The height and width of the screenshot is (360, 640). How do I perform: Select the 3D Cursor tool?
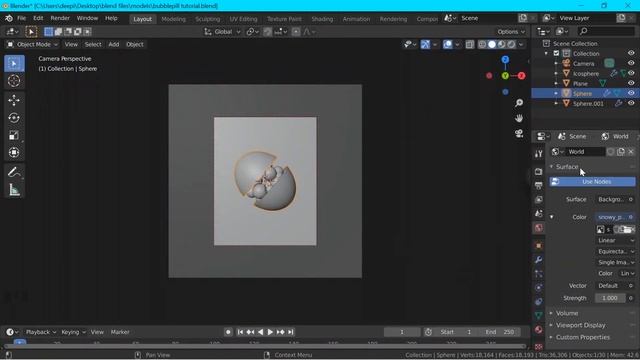pyautogui.click(x=14, y=81)
